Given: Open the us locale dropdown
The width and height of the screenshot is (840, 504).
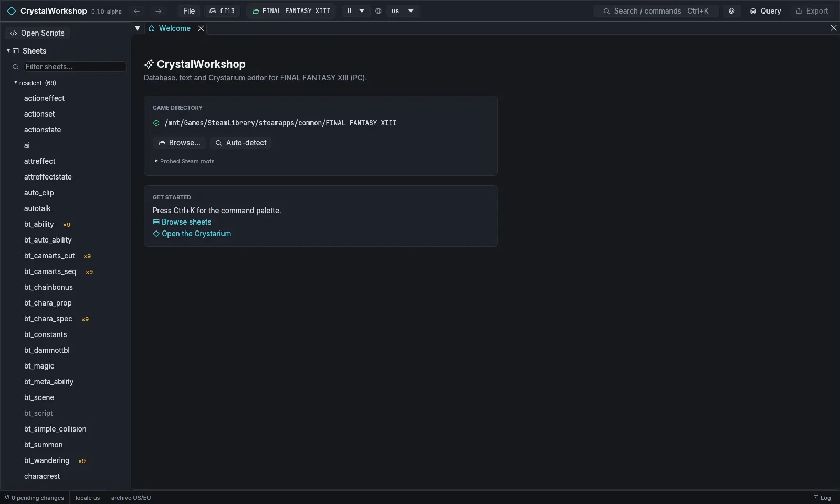Looking at the screenshot, I should point(403,11).
